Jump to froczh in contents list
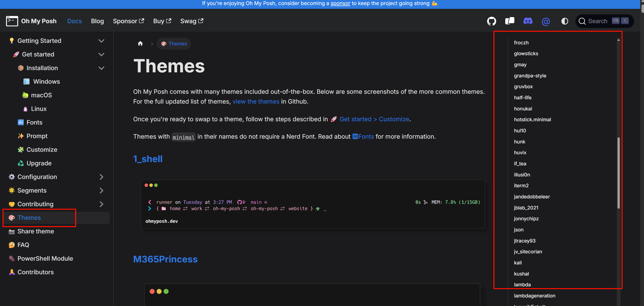644x306 pixels. (x=521, y=43)
